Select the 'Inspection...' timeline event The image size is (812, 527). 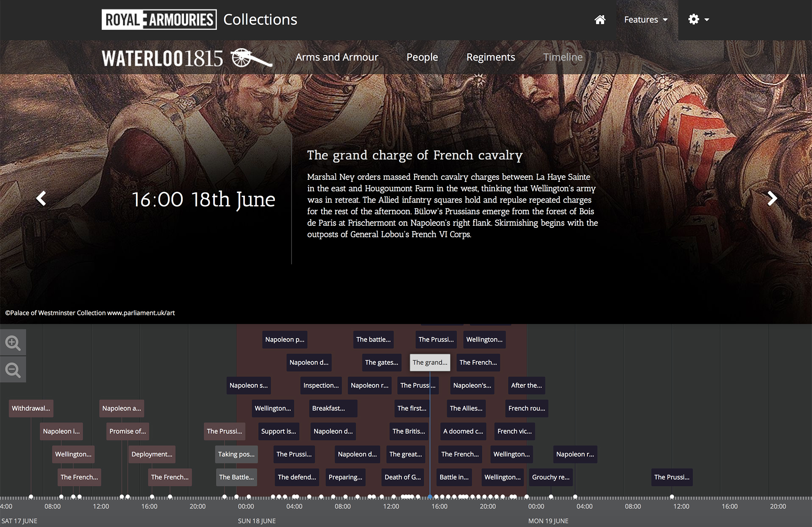point(321,385)
